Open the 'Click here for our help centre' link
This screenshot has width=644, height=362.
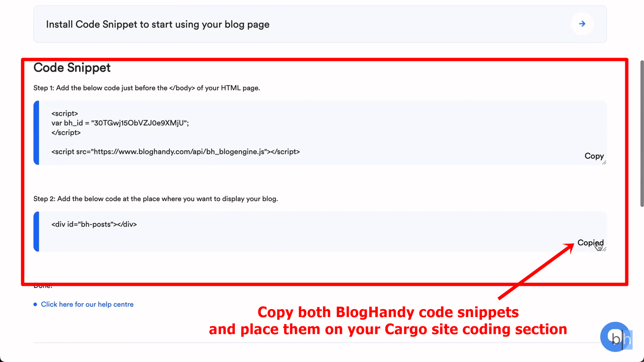click(x=87, y=304)
